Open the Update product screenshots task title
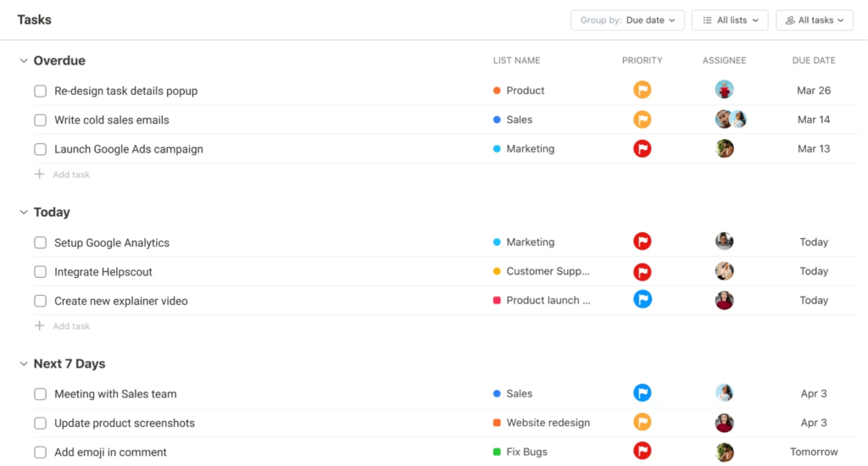Viewport: 868px width, 466px height. tap(125, 423)
